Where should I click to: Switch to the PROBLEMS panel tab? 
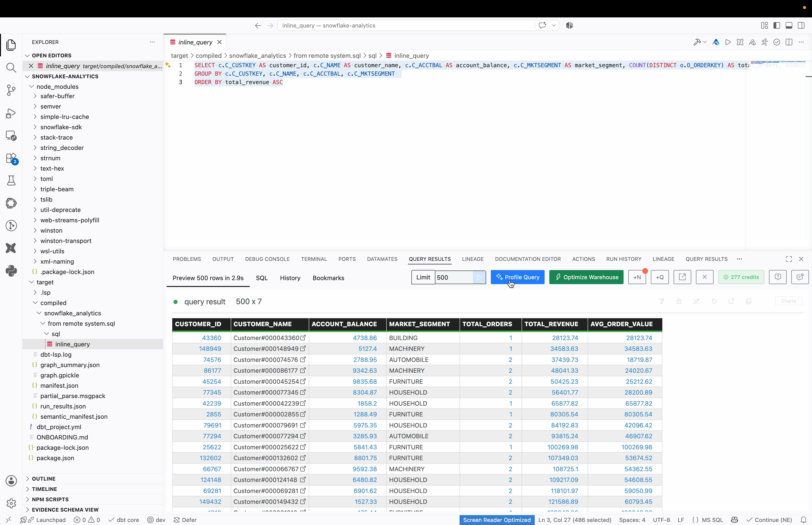click(187, 259)
